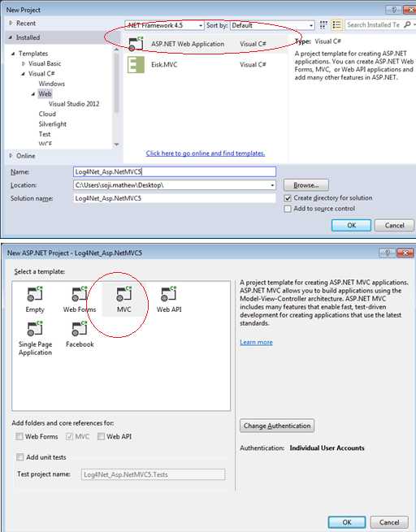Expand the Visual Basic tree node
The width and height of the screenshot is (416, 532).
pyautogui.click(x=23, y=63)
